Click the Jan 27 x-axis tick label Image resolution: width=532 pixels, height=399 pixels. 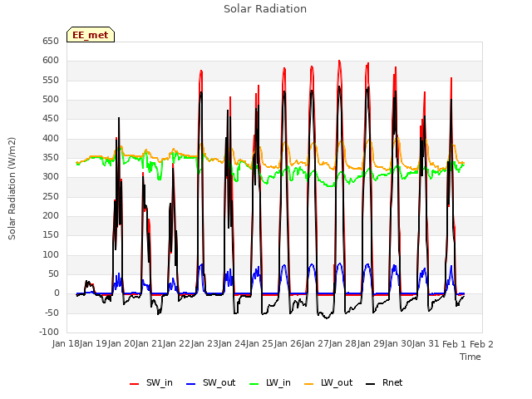pos(315,344)
